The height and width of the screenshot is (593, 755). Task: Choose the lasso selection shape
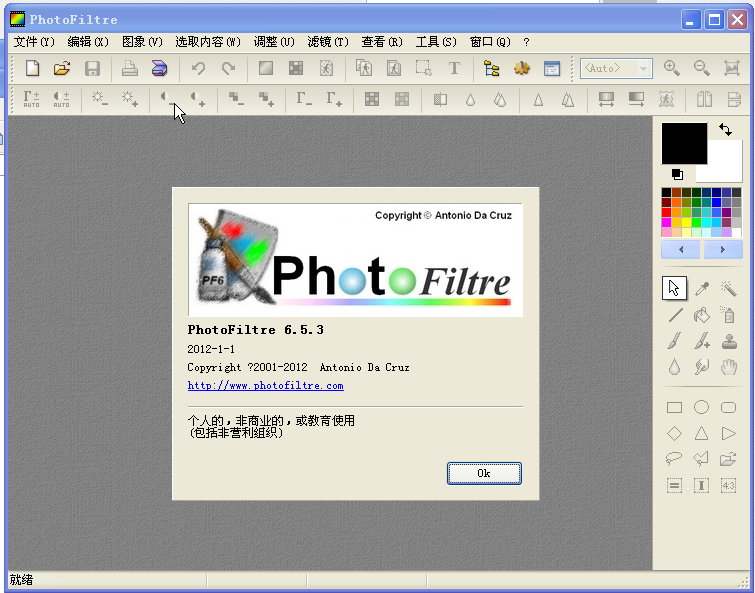(x=674, y=458)
